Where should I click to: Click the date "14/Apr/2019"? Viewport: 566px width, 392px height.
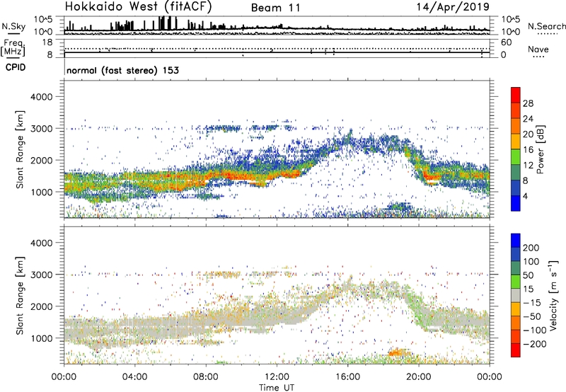453,7
